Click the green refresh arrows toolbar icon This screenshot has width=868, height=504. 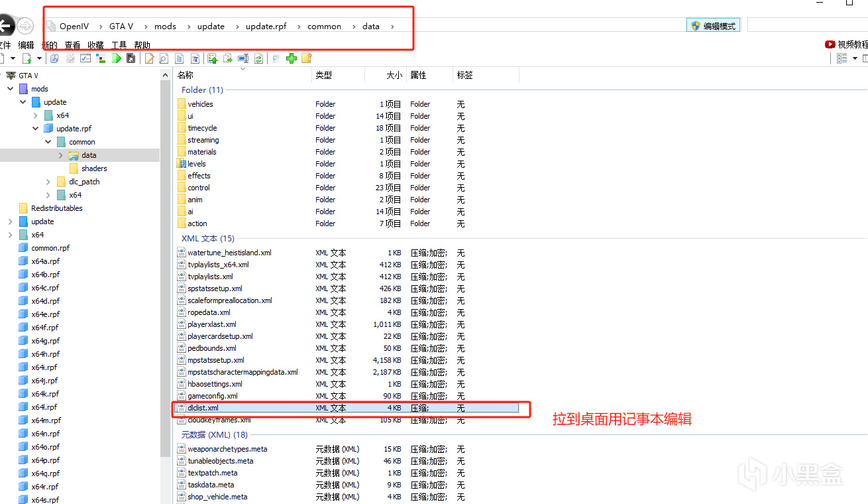tap(258, 58)
